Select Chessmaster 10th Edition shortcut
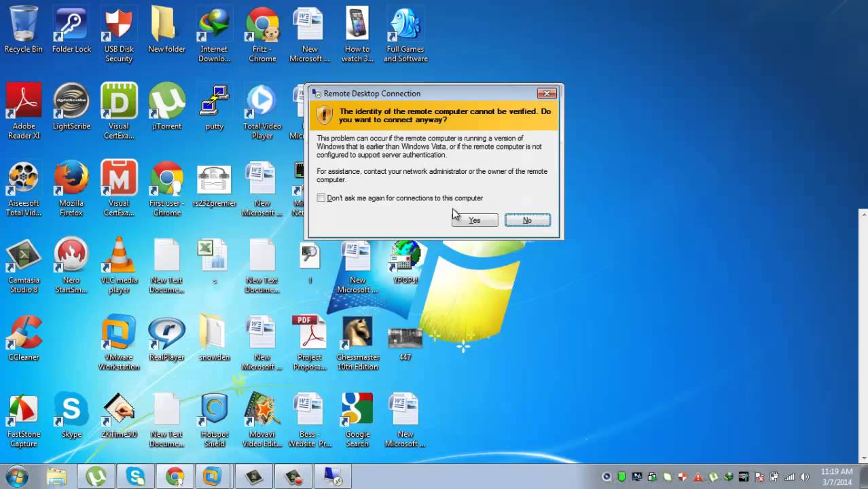 pyautogui.click(x=357, y=342)
